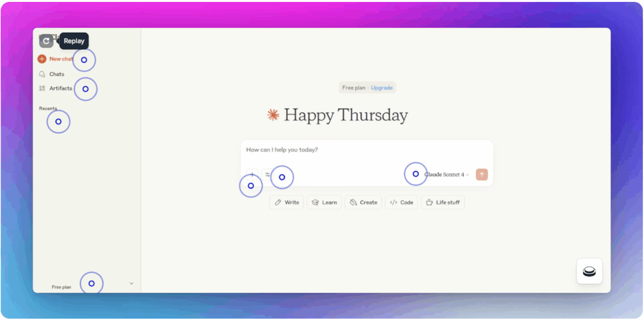Open Artifacts via the grid shapes icon
This screenshot has width=644, height=321.
tap(42, 89)
